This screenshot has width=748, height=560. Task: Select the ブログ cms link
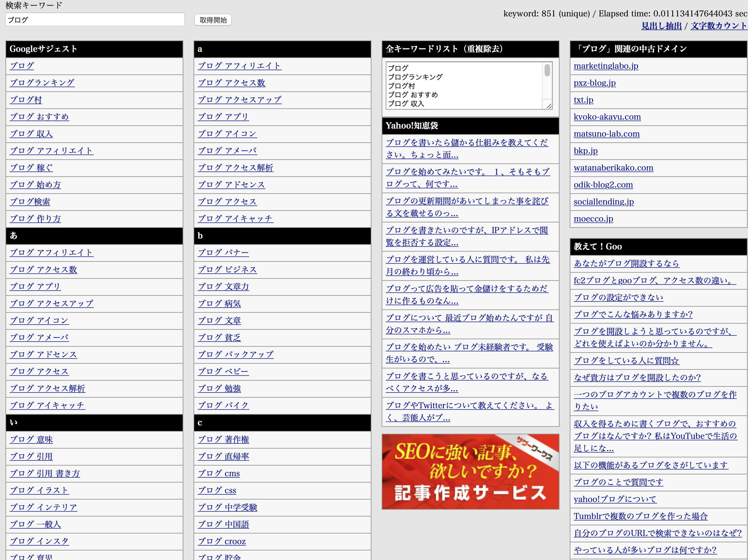click(219, 473)
